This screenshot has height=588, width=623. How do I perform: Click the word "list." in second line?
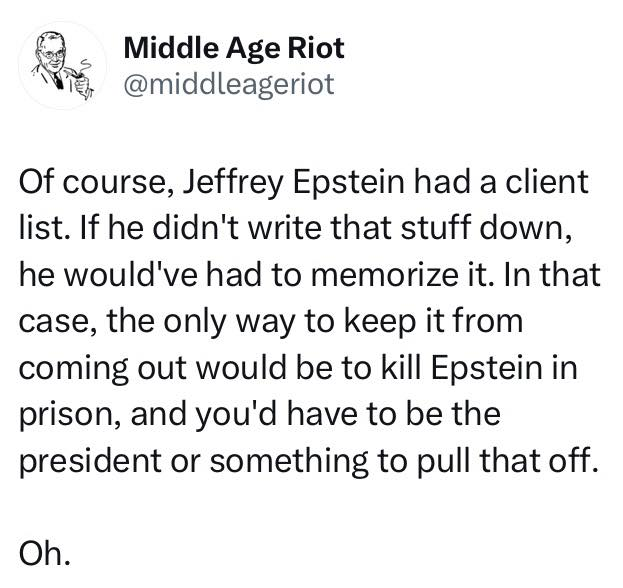point(44,229)
